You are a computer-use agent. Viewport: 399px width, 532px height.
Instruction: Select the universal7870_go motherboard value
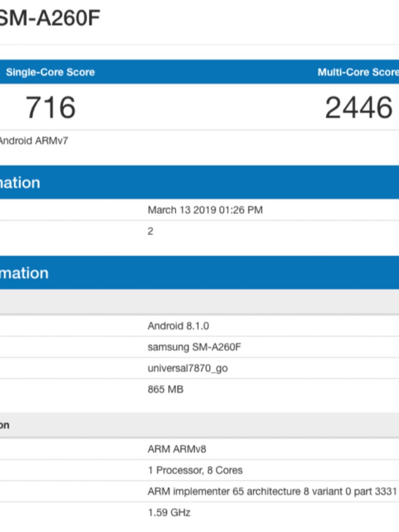[x=187, y=368]
